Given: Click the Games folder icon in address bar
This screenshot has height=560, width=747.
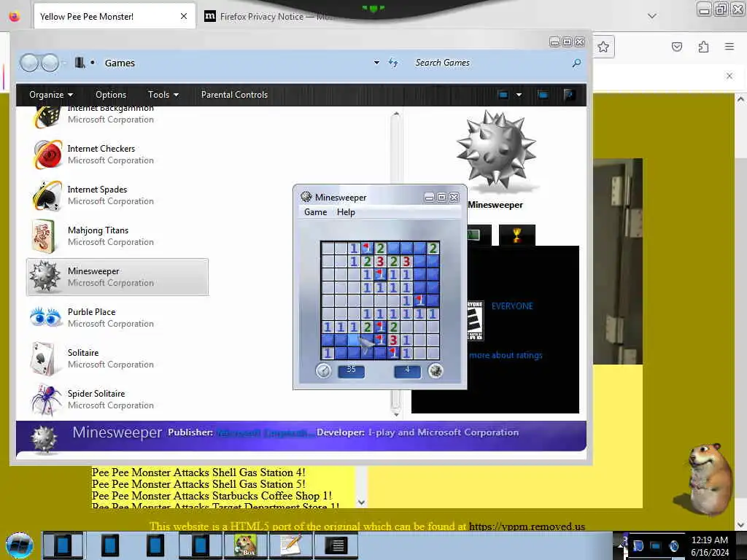Looking at the screenshot, I should point(80,63).
